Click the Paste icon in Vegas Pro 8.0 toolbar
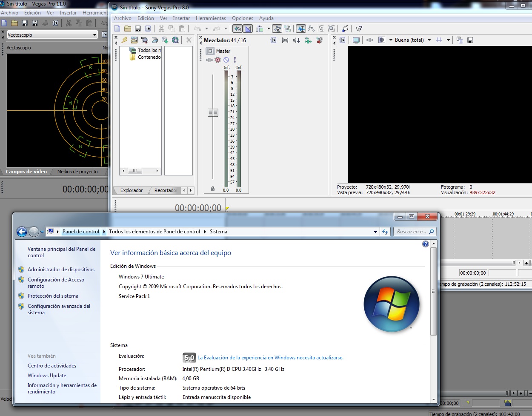The image size is (532, 416). pyautogui.click(x=182, y=29)
